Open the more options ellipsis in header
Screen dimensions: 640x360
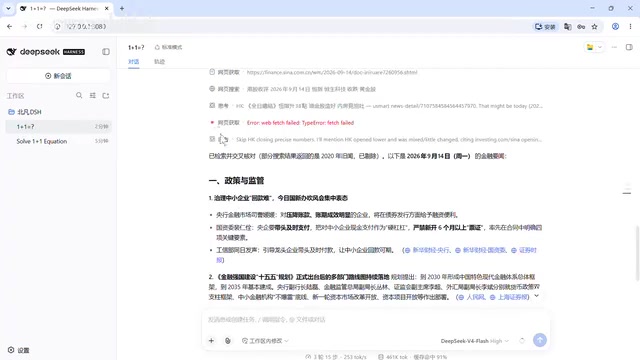coord(614,47)
